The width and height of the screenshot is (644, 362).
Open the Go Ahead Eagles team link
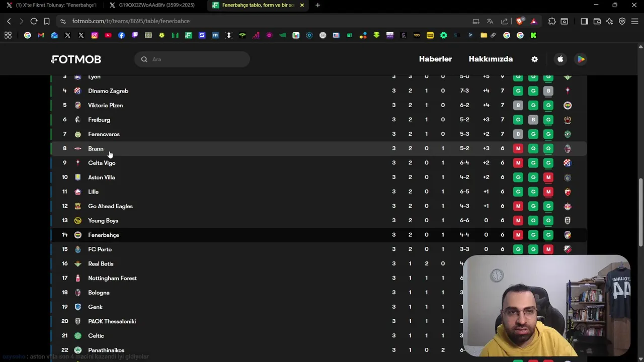click(x=110, y=206)
